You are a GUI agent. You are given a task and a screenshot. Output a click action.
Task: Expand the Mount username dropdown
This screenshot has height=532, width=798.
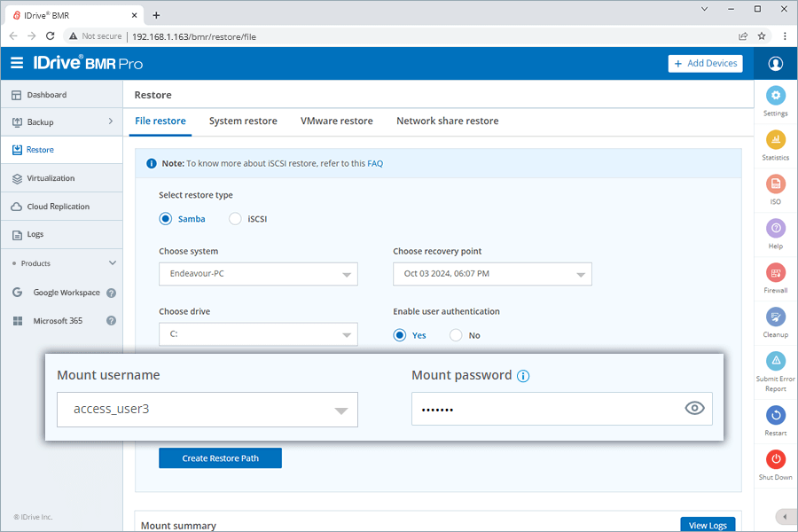[x=340, y=411]
